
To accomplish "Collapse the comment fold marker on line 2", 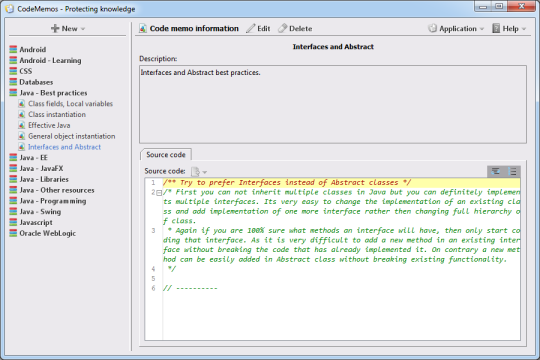I will (x=159, y=193).
